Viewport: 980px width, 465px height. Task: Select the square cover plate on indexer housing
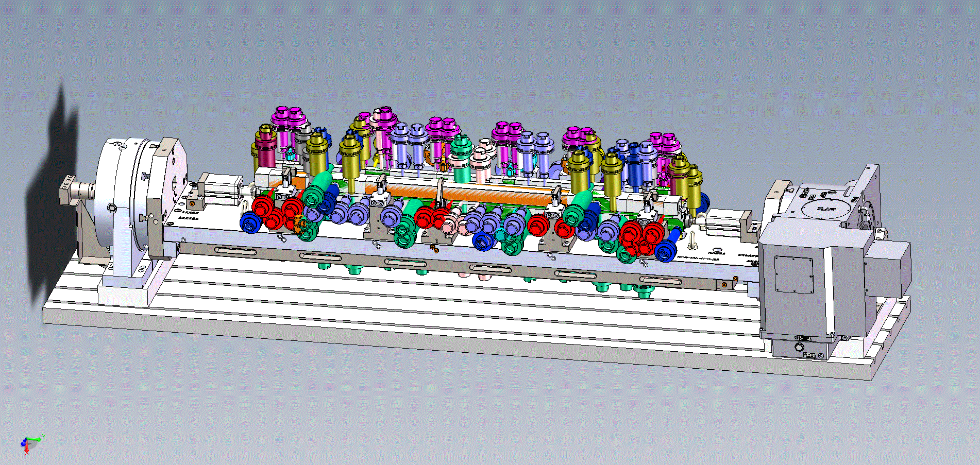click(794, 274)
